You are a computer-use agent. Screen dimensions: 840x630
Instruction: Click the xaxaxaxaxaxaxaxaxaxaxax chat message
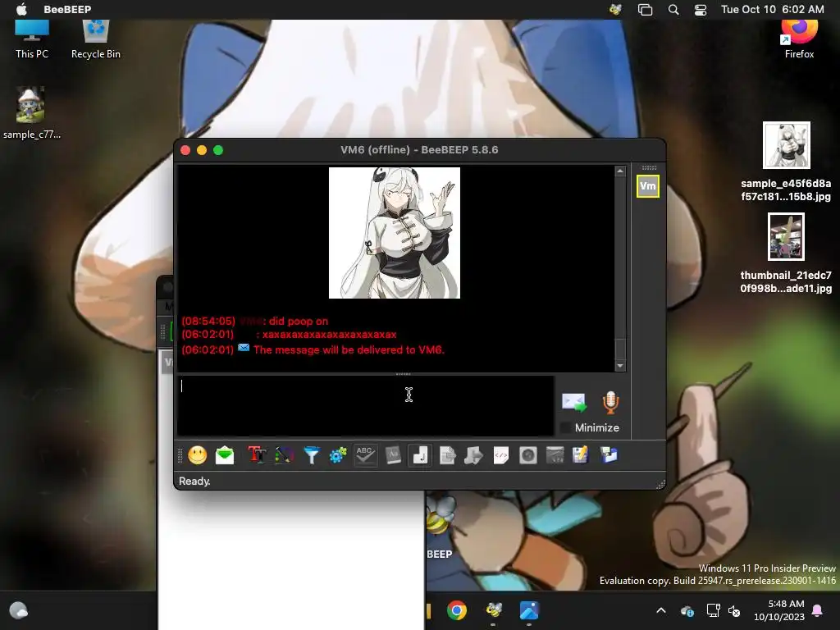[x=330, y=335]
